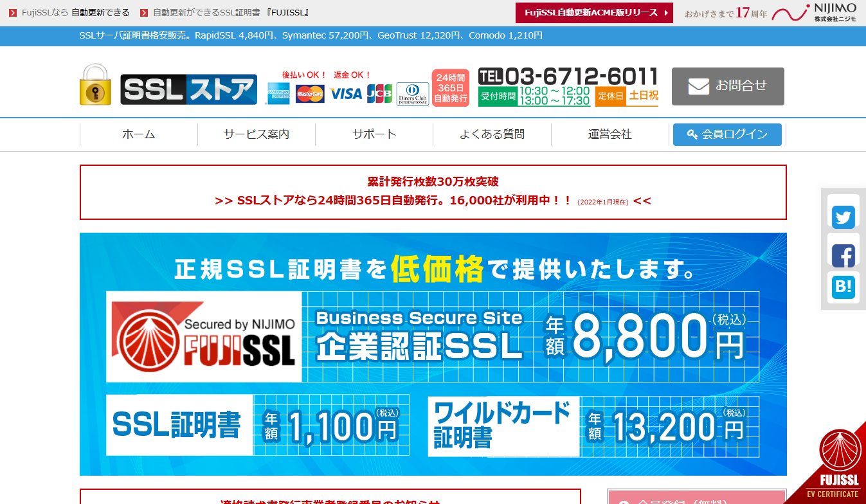Click the 累計発行枚数30万枚突破 announcement
The image size is (866, 504).
pos(433,181)
